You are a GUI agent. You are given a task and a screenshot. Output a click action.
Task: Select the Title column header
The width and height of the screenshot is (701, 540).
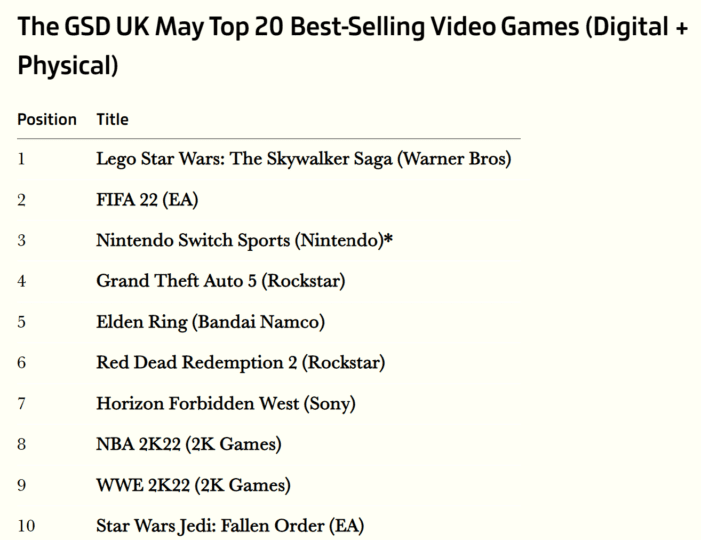click(x=113, y=119)
